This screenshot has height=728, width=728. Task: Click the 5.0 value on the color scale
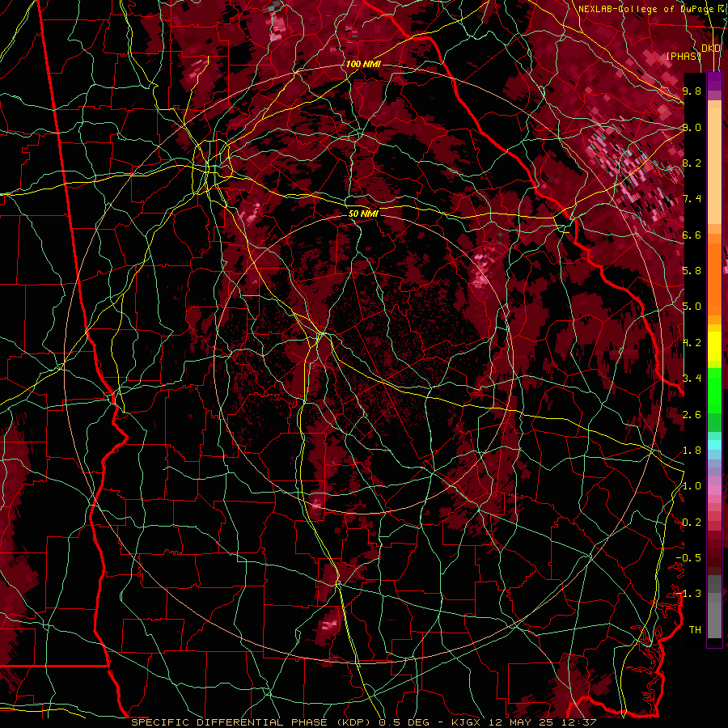[692, 307]
